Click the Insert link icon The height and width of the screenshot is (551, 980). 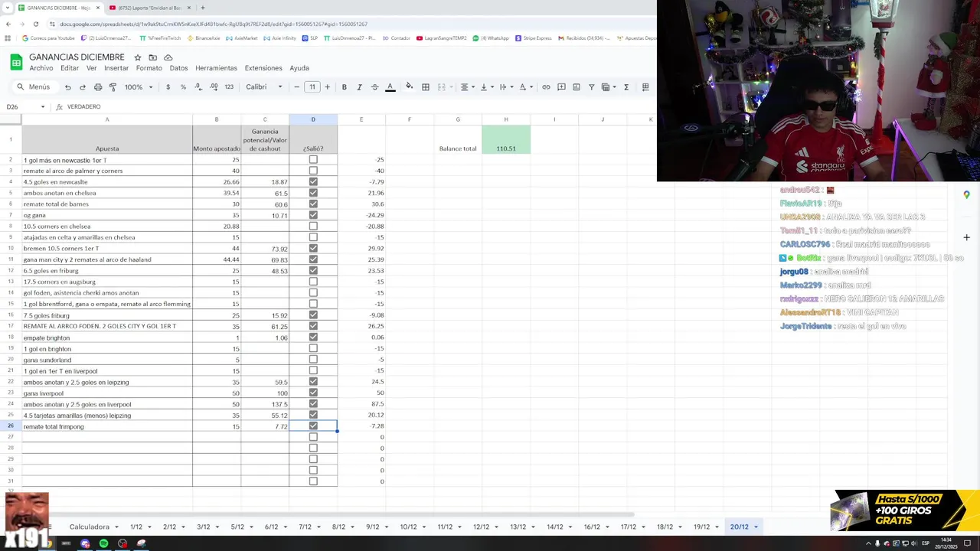coord(546,87)
